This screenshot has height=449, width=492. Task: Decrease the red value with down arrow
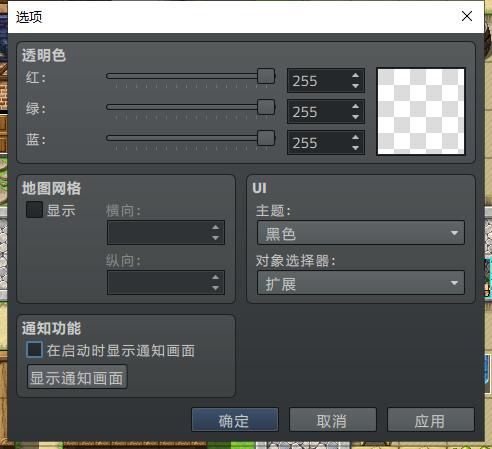tap(355, 86)
